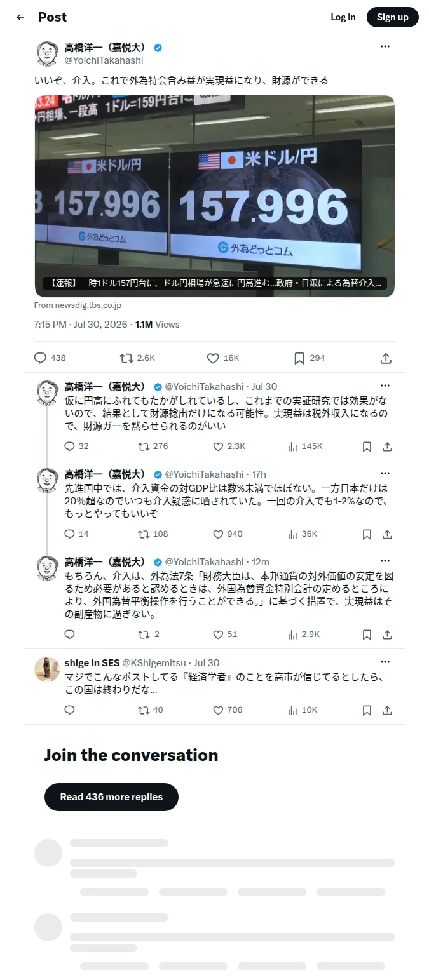429x980 pixels.
Task: Open more options on the 17h reply
Action: (385, 474)
